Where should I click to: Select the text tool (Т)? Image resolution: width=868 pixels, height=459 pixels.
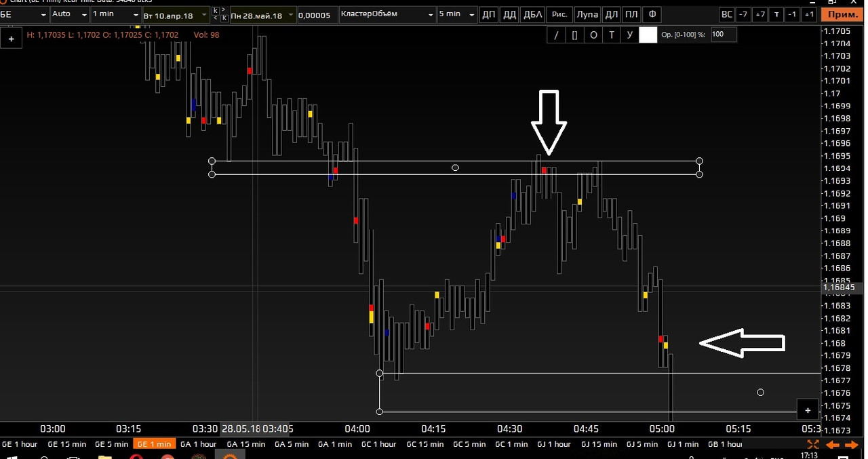612,35
